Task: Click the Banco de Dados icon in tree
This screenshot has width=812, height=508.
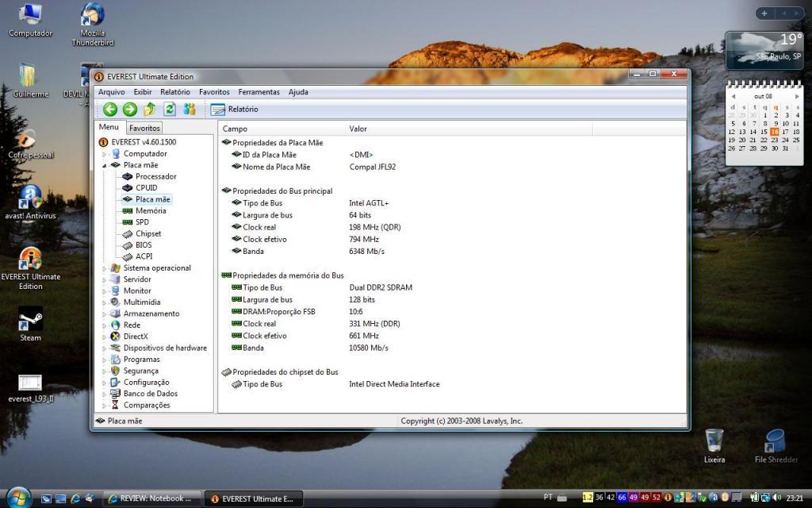Action: coord(116,394)
